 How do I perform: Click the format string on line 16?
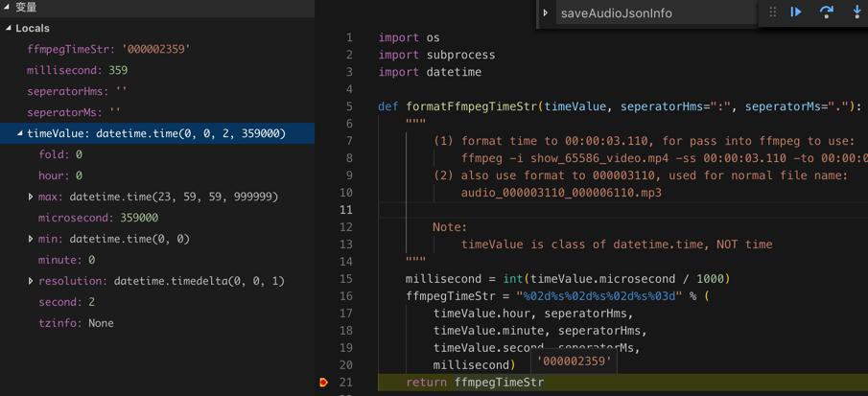(x=598, y=296)
